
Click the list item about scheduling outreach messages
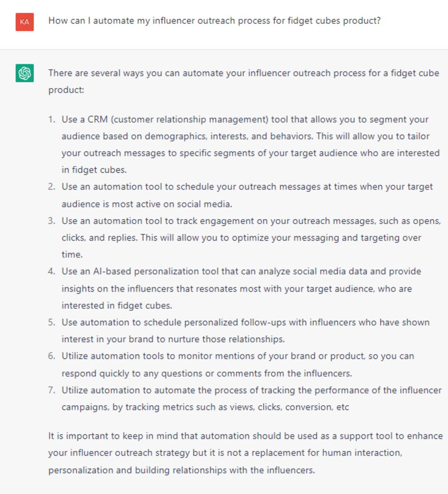pyautogui.click(x=247, y=195)
